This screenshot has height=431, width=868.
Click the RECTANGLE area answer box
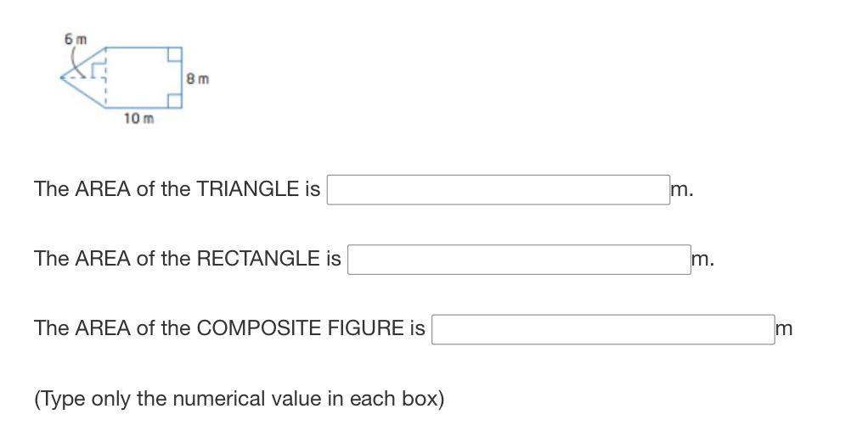click(519, 260)
